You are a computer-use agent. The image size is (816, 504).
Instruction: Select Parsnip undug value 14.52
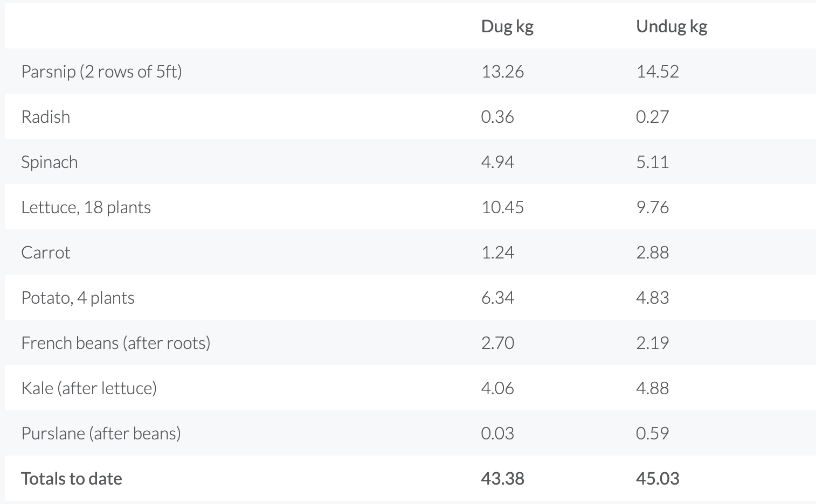[x=658, y=72]
